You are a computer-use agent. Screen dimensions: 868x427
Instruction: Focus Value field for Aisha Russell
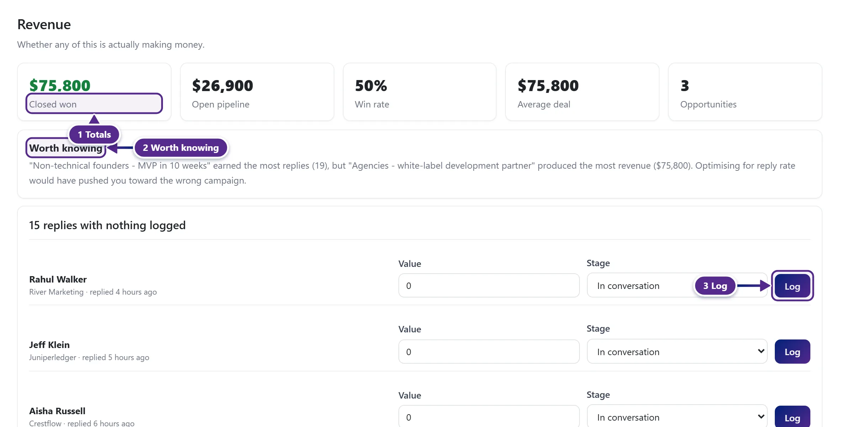click(x=489, y=416)
